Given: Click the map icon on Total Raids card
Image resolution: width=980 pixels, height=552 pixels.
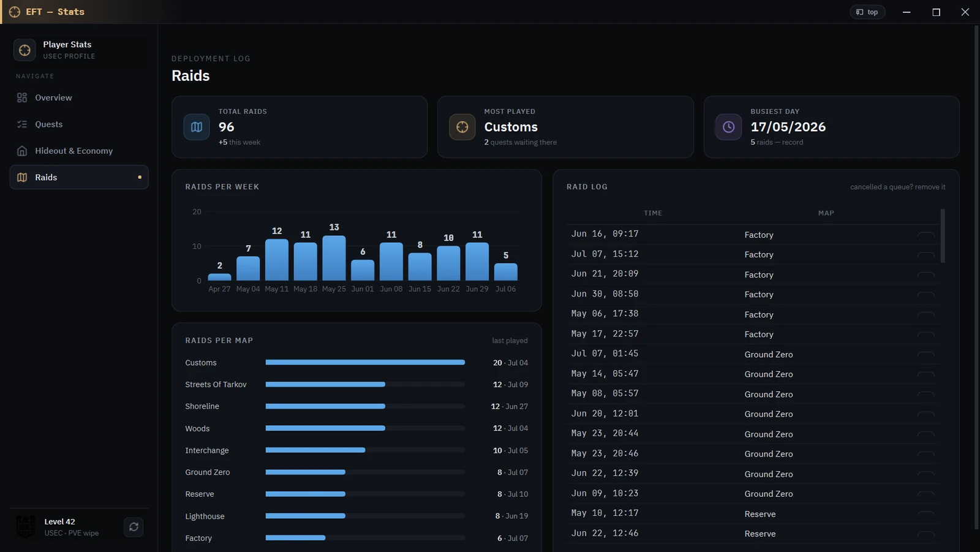Looking at the screenshot, I should click(197, 127).
